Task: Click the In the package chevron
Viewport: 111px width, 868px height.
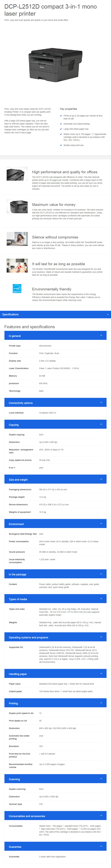Action: [x=101, y=574]
